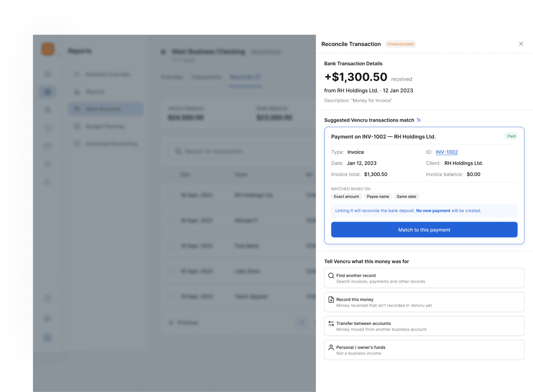533x392 pixels.
Task: Click the "from RH Holdings Ltd. · 12 Jan 2023" line
Action: [369, 90]
